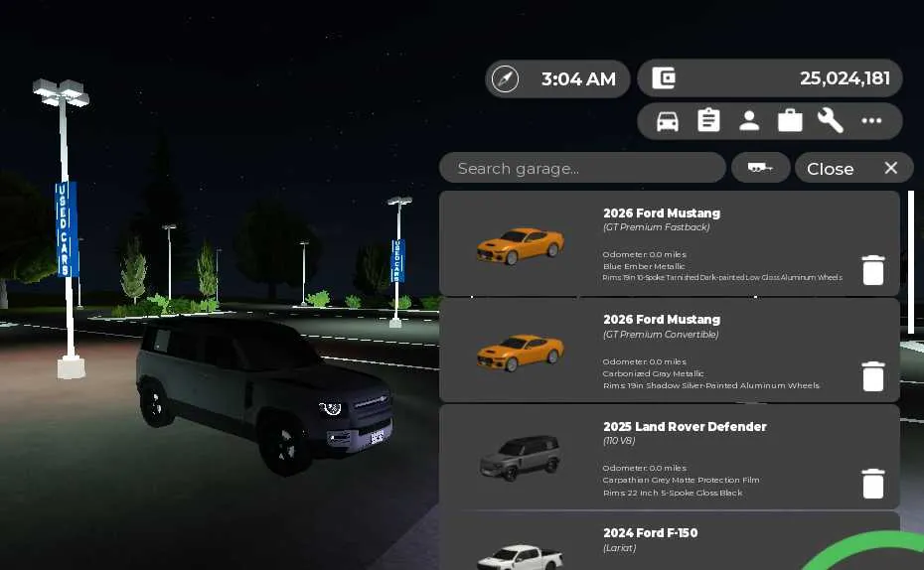Click the Carbonized Gray Metallic color text
Screen dimensions: 924x570
pos(653,373)
